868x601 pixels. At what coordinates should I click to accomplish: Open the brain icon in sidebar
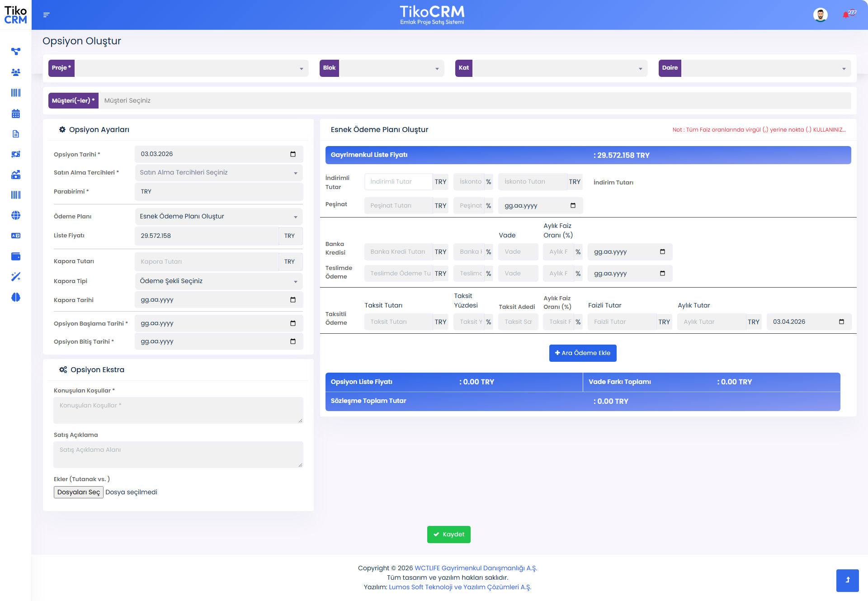pyautogui.click(x=16, y=297)
